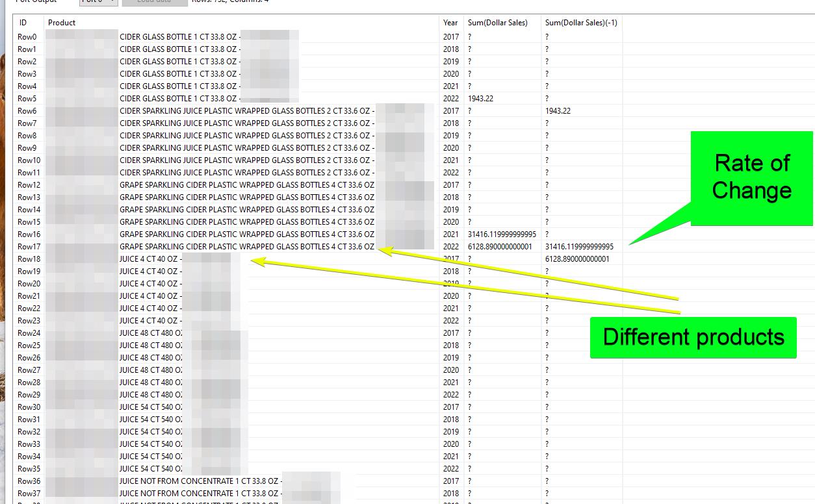Image resolution: width=815 pixels, height=504 pixels.
Task: Select the Sum(Dollar Sales)(-1) column header
Action: 581,23
